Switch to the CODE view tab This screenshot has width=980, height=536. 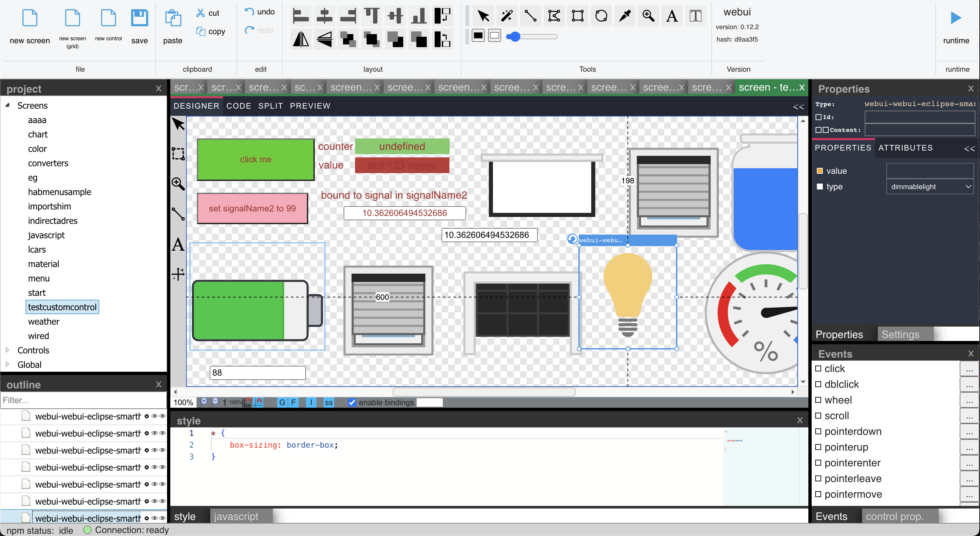click(x=238, y=106)
